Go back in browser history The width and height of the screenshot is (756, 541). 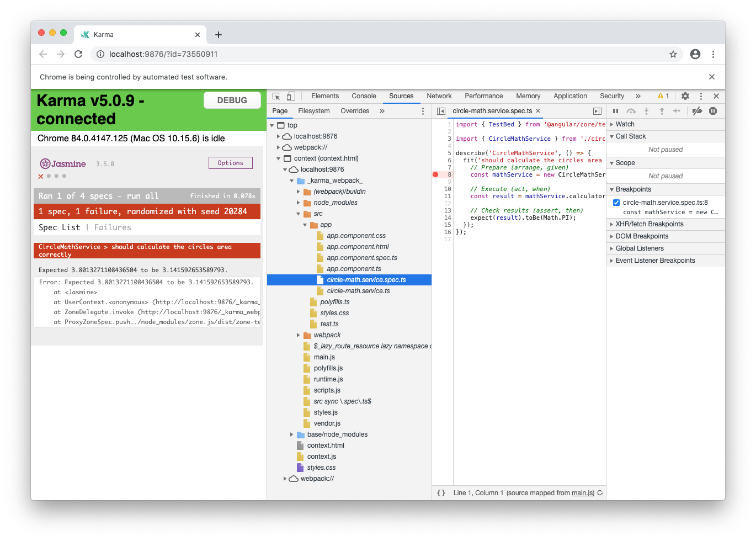click(43, 54)
